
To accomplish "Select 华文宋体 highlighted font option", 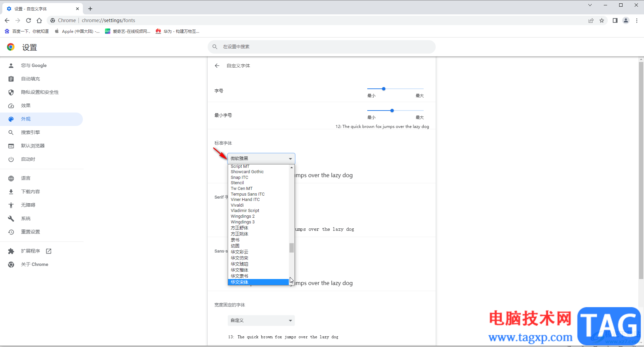I will coord(258,282).
